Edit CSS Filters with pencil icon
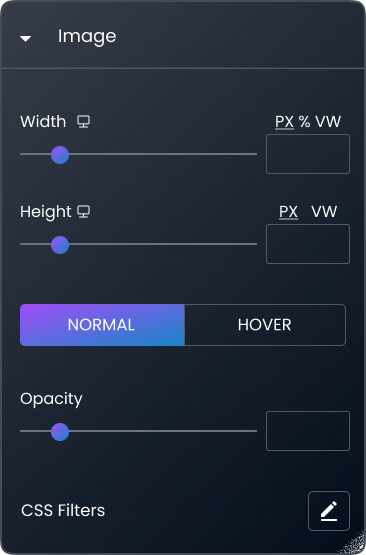 point(329,511)
